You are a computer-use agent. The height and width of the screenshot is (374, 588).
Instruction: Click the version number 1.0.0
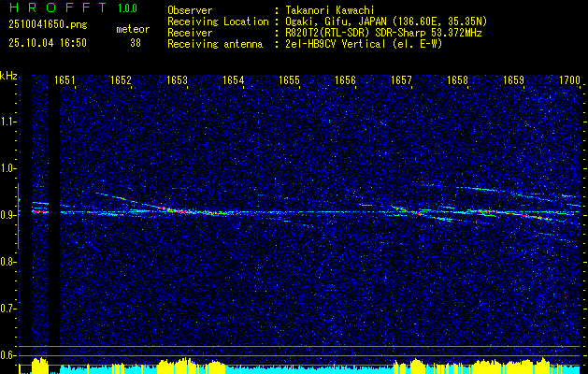point(127,8)
